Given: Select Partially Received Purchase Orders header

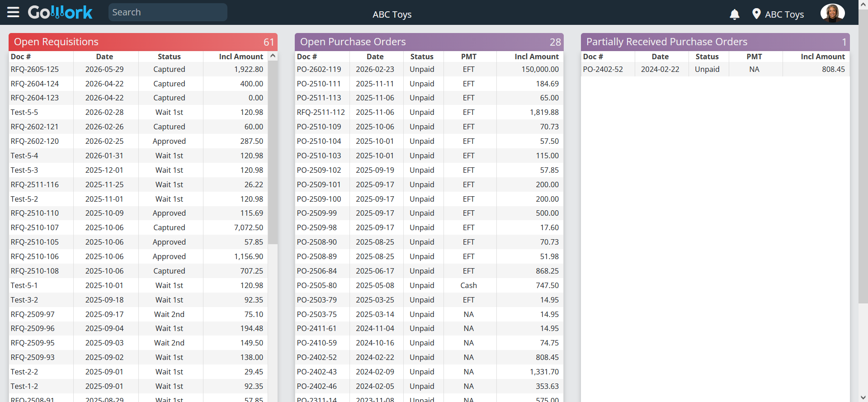Looking at the screenshot, I should [x=715, y=42].
